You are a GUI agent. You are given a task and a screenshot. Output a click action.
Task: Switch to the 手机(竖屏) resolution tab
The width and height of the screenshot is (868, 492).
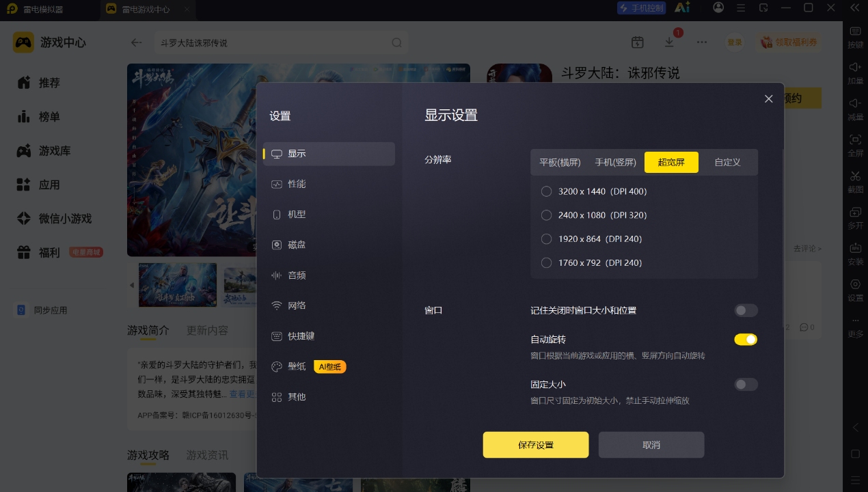615,163
